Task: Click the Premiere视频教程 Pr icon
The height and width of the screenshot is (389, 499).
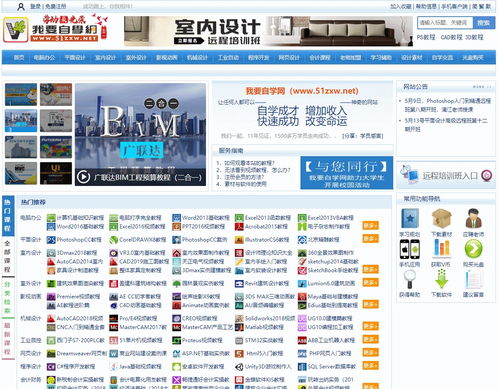Action: click(x=51, y=296)
